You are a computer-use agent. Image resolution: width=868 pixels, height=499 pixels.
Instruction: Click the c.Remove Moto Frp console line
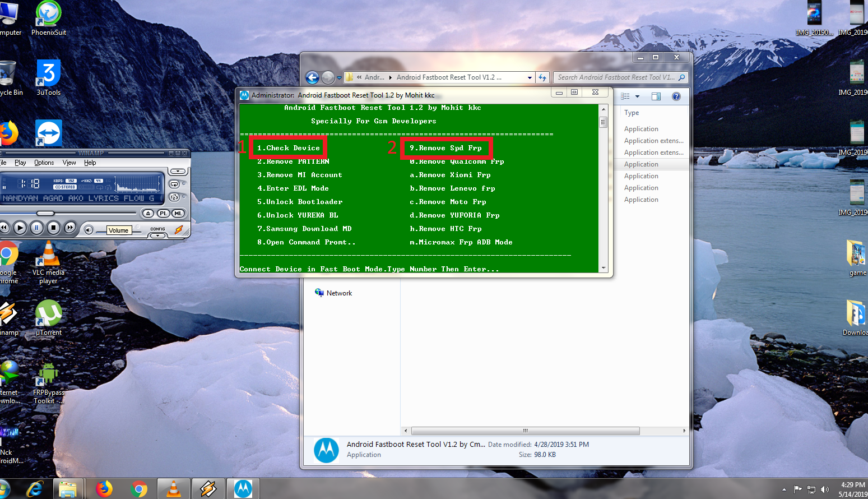(x=448, y=202)
